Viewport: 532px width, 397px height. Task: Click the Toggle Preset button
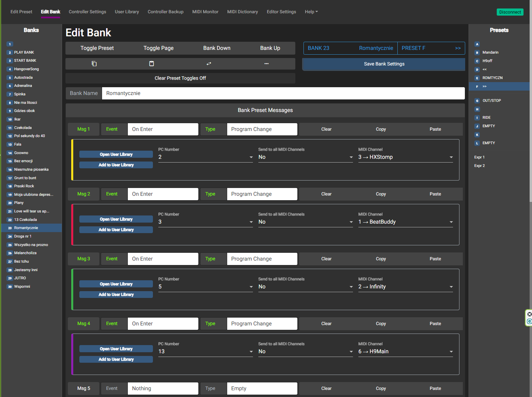point(97,48)
